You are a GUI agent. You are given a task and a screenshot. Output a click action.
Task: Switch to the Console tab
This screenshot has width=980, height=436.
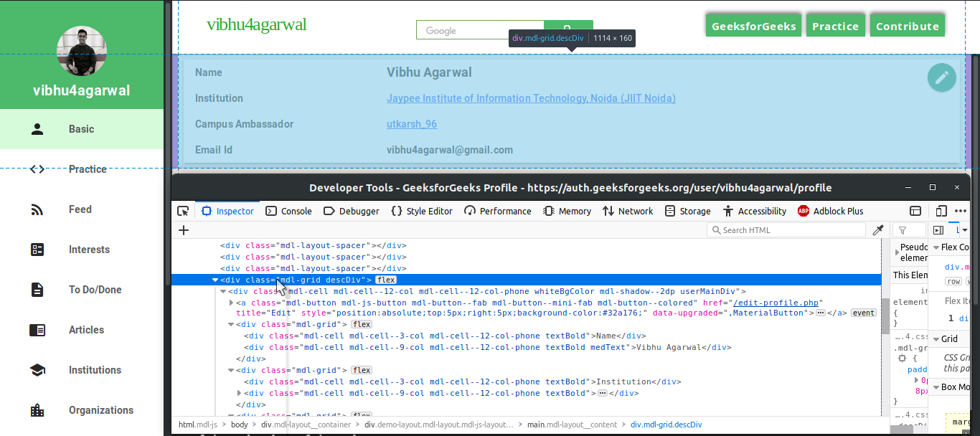point(288,211)
